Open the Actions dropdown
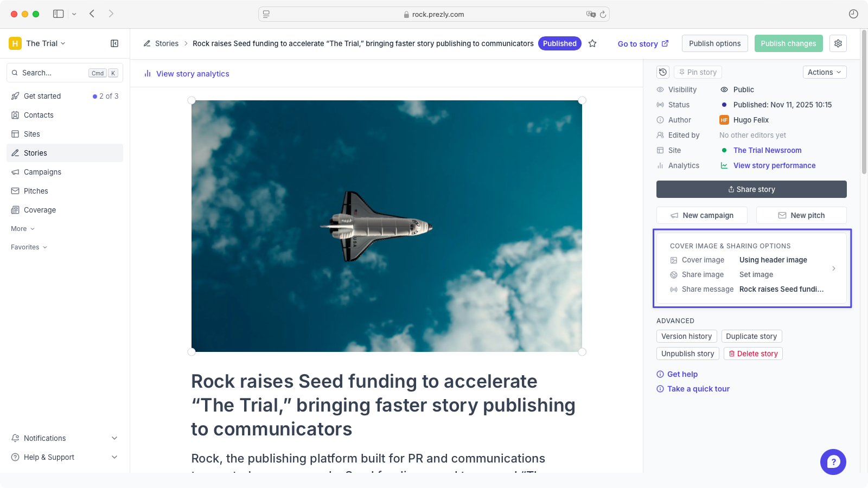Viewport: 868px width, 488px height. pos(824,72)
